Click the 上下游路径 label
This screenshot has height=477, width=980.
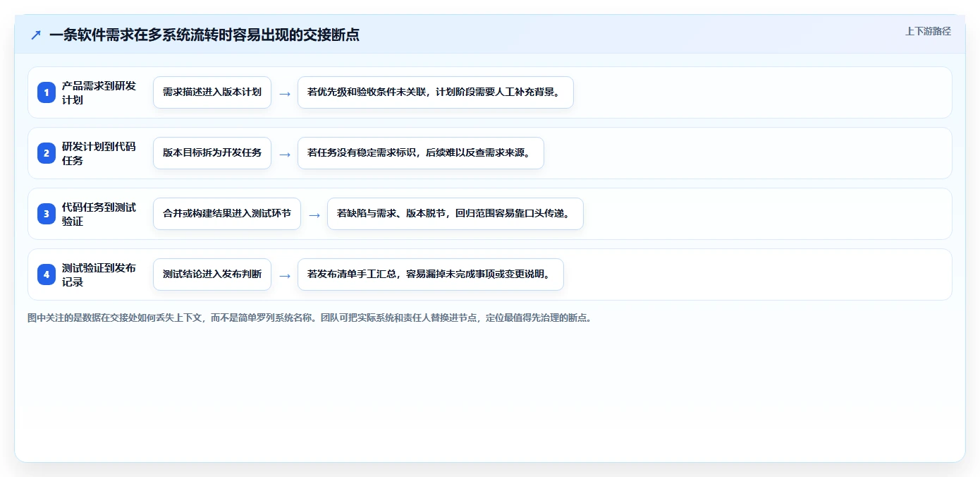click(x=928, y=31)
